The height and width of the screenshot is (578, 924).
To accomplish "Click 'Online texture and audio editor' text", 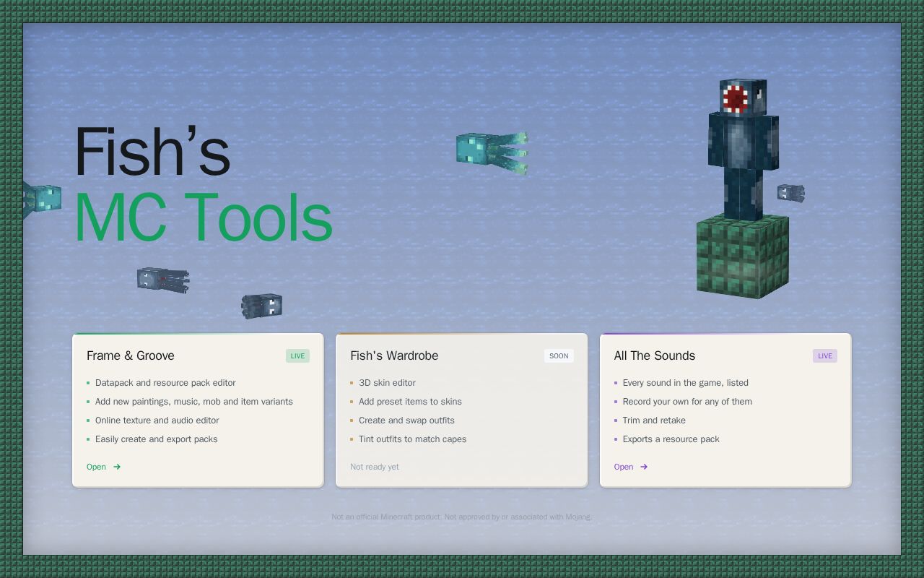I will 157,420.
